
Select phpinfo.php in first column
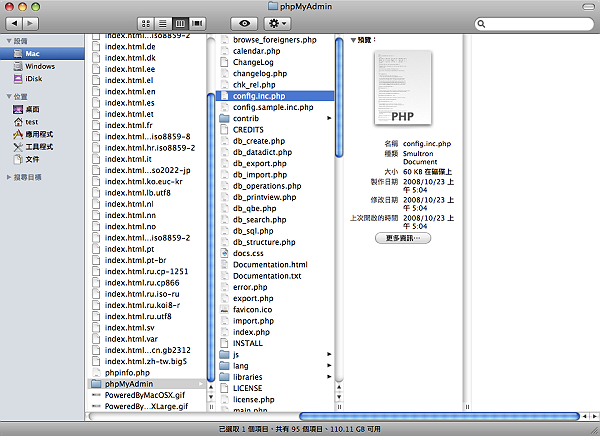(148, 372)
